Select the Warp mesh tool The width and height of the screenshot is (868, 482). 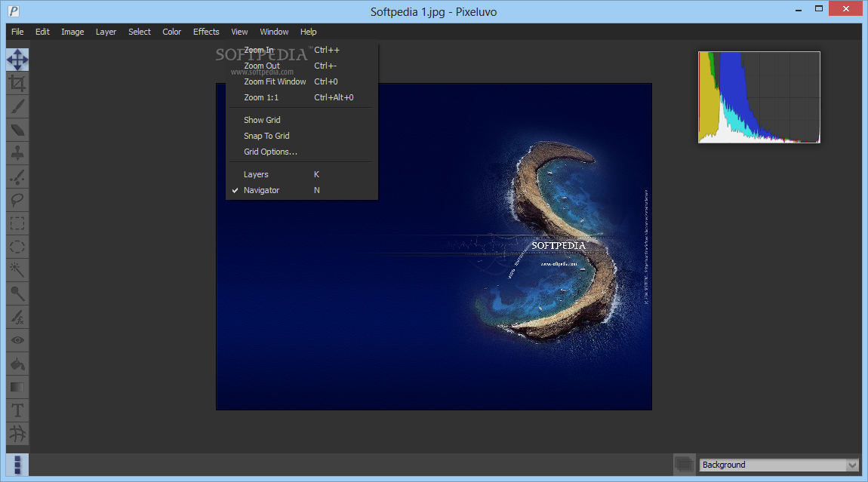click(x=17, y=434)
